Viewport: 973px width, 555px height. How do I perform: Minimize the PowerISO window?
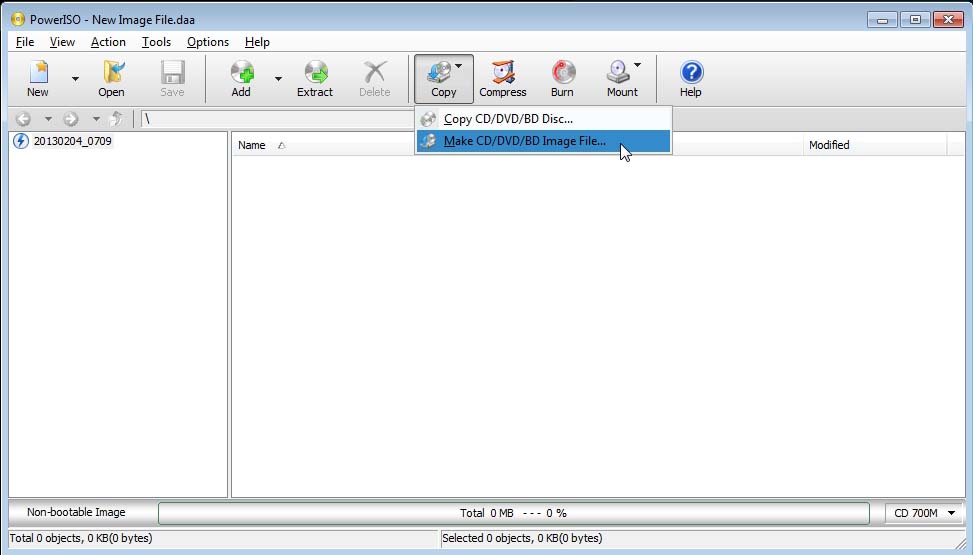click(882, 19)
